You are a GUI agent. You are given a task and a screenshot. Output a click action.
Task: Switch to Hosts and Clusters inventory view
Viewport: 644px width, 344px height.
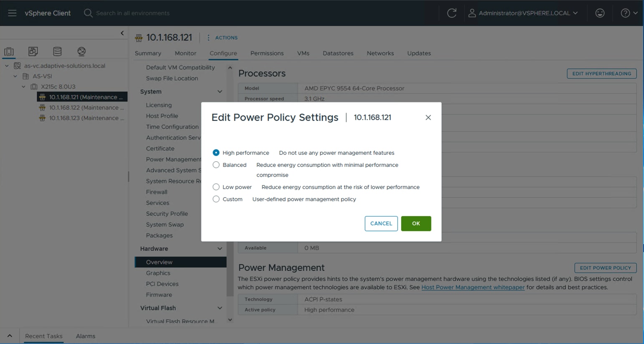[9, 51]
